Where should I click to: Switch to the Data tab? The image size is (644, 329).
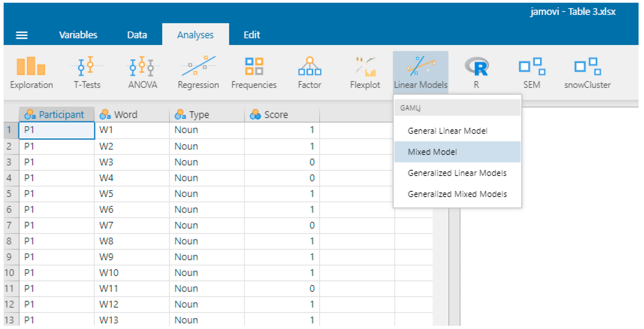pyautogui.click(x=137, y=35)
